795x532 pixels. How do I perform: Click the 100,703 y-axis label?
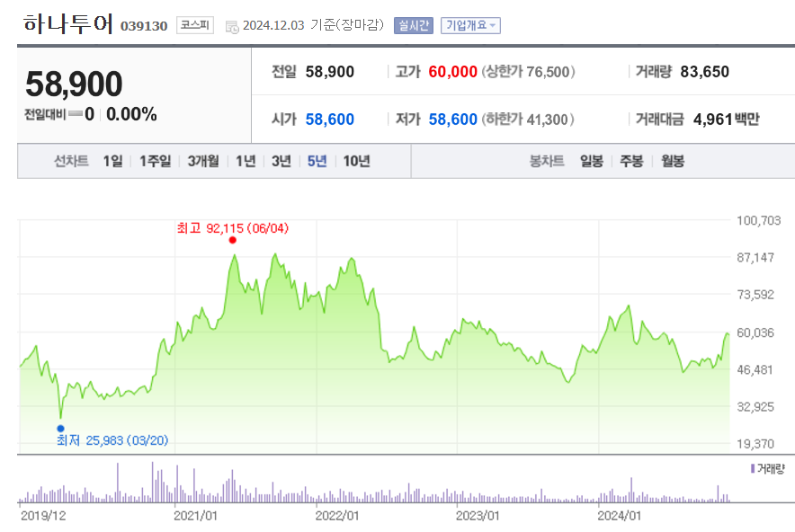coord(758,220)
